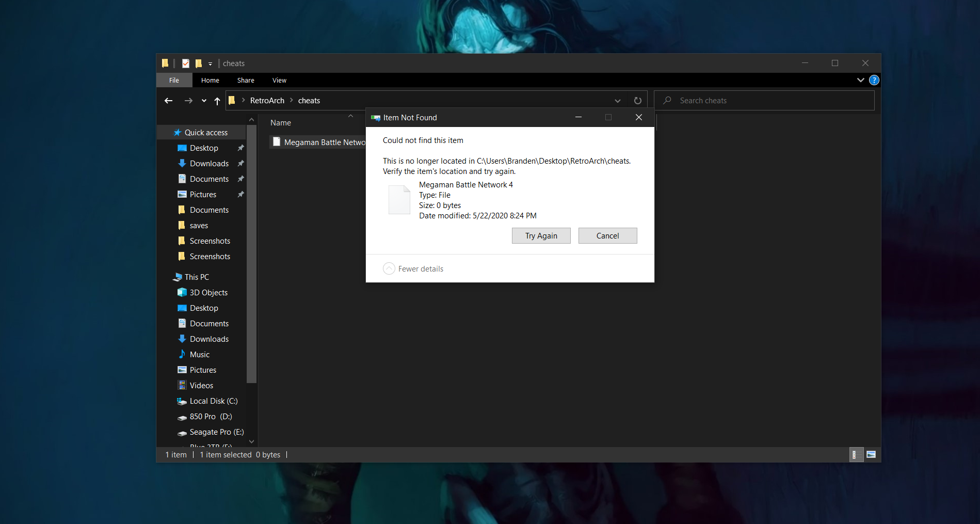Screen dimensions: 980x524
Task: Open the Customize Quick Access Toolbar dropdown
Action: [210, 63]
